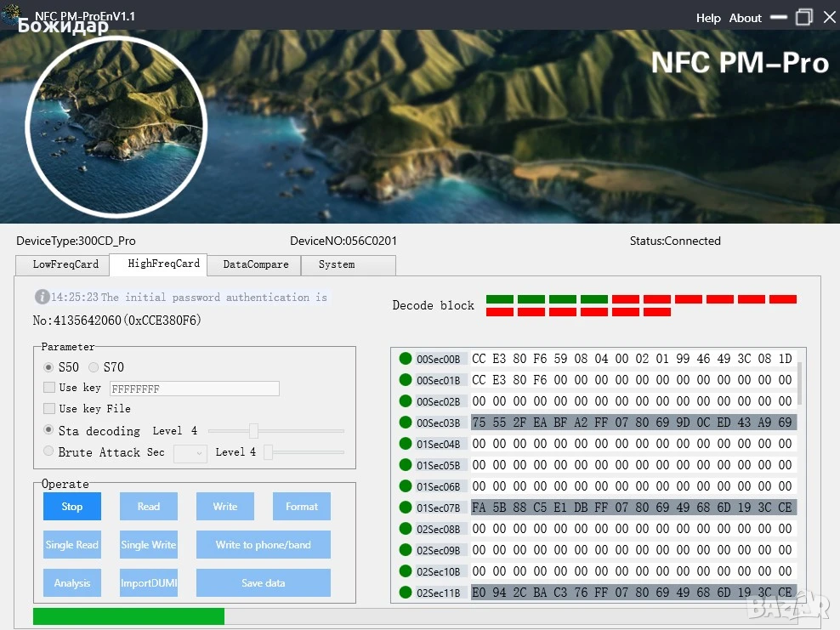
Task: Click the Status:Connected text
Action: [675, 241]
